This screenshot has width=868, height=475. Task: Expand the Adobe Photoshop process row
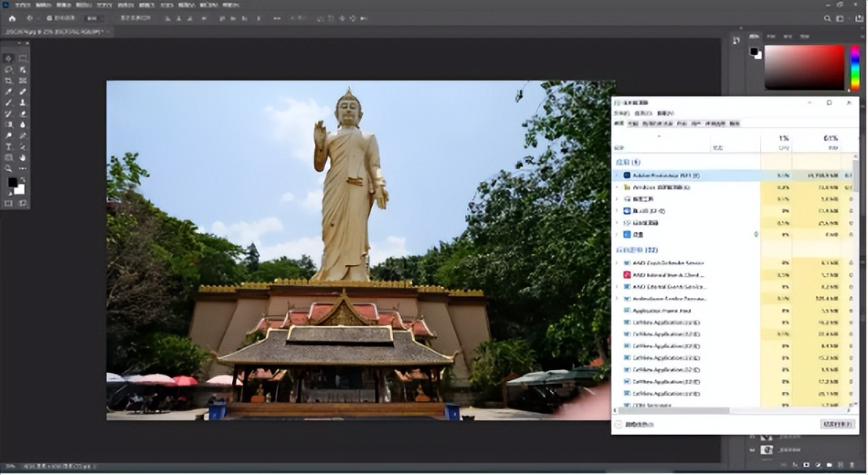pyautogui.click(x=617, y=176)
